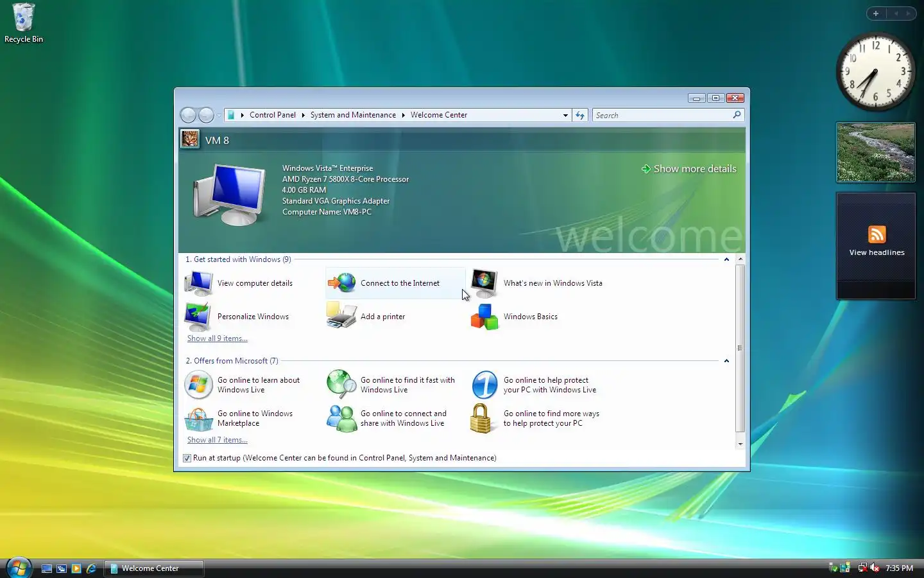924x578 pixels.
Task: Click the VM 8 user account picture
Action: [x=190, y=139]
